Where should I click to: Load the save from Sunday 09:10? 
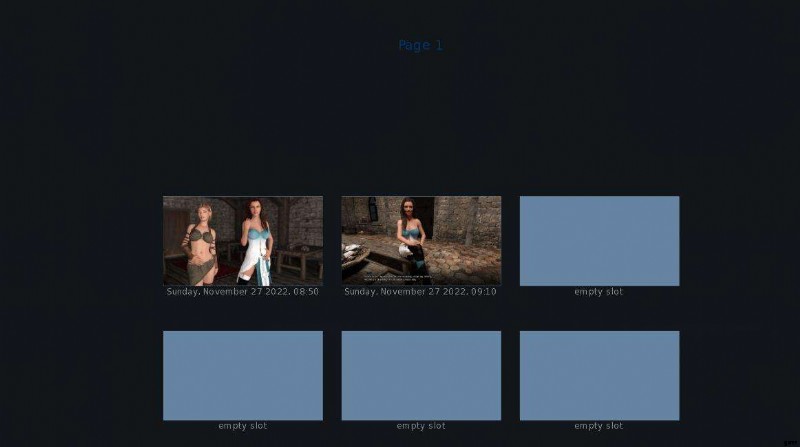(421, 240)
